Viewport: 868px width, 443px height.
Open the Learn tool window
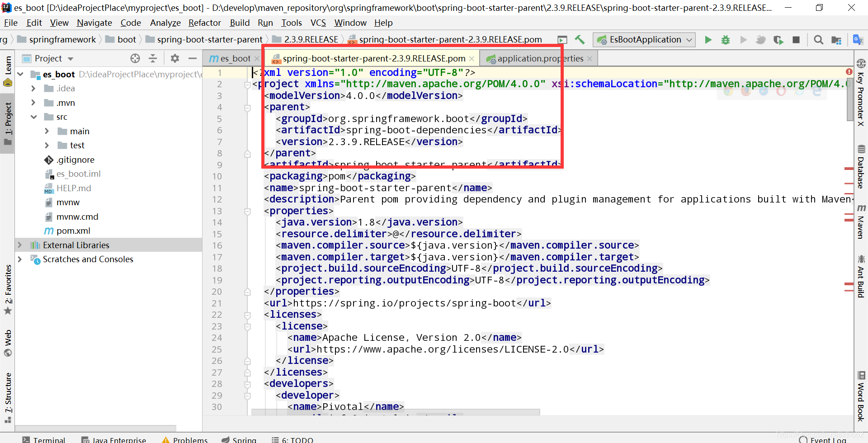click(x=8, y=71)
